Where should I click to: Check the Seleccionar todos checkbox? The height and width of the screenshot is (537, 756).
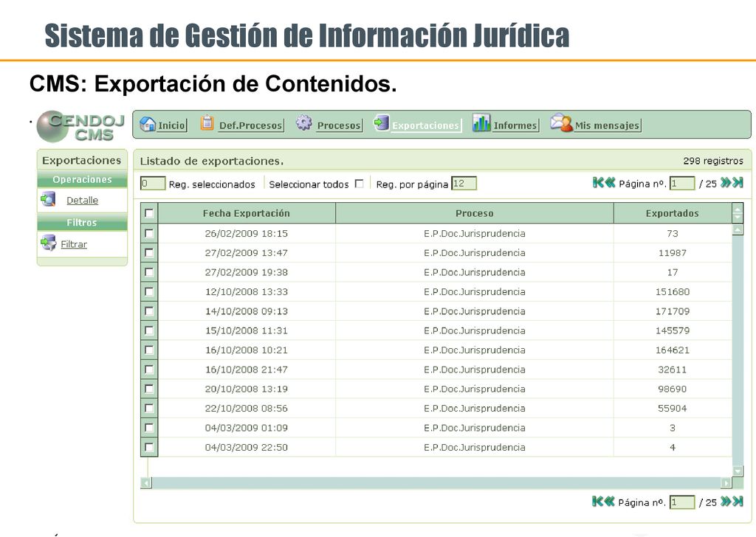360,184
